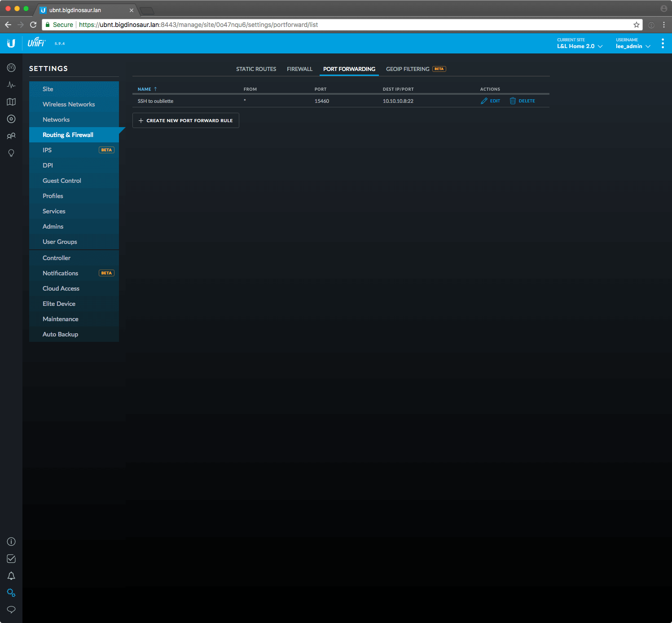Select Wireless Networks in settings menu
This screenshot has height=623, width=672.
(x=69, y=104)
